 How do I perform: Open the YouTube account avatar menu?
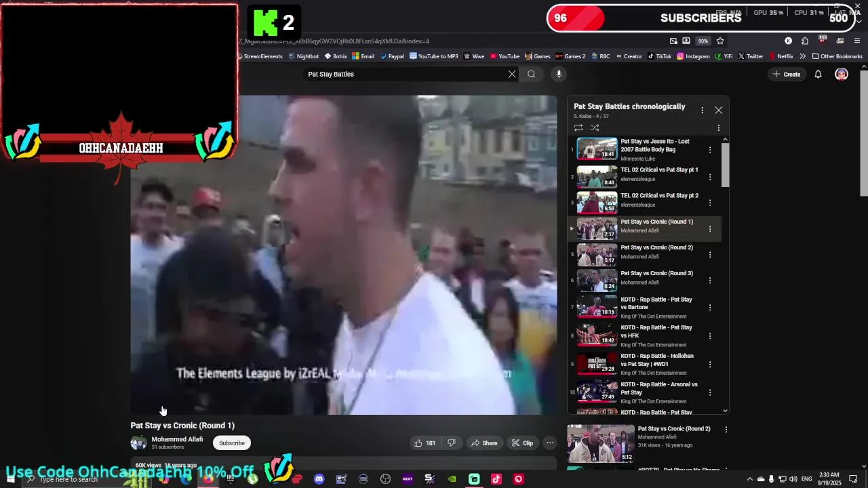coord(842,74)
